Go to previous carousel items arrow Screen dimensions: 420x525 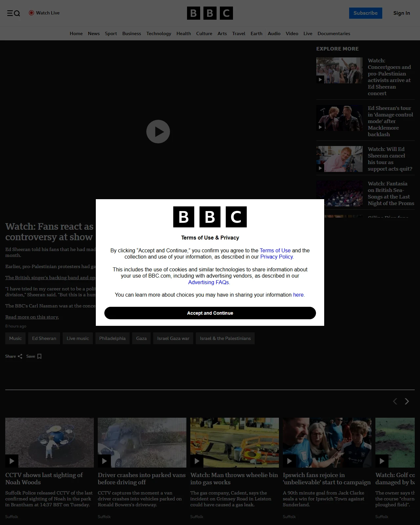[x=395, y=401]
